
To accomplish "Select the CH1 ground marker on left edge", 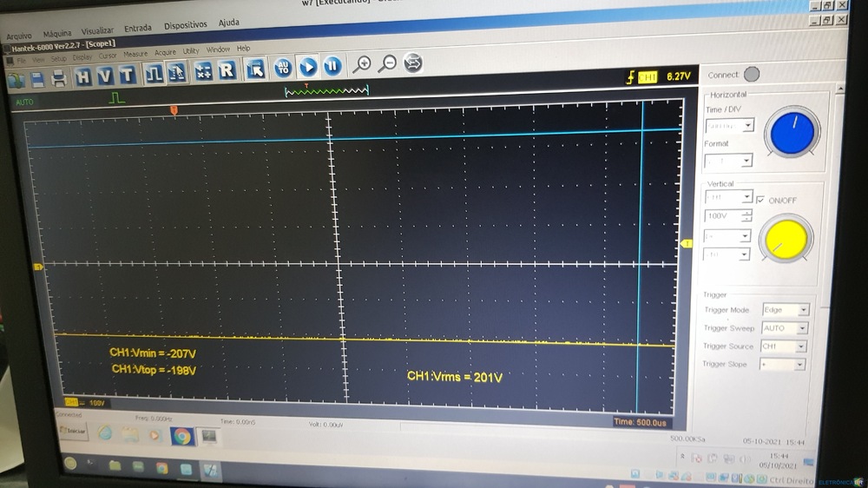I will click(x=38, y=267).
